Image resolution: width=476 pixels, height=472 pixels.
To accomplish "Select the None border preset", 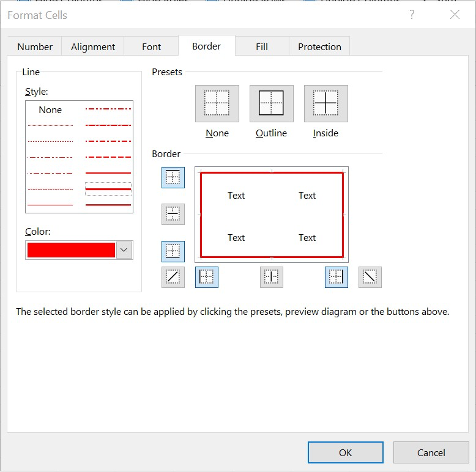I will point(217,103).
